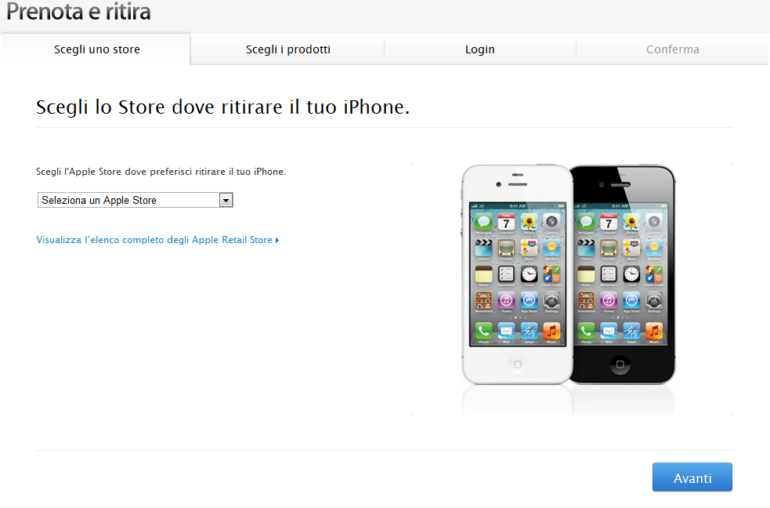770x508 pixels.
Task: Go to the Login tab
Action: [480, 49]
